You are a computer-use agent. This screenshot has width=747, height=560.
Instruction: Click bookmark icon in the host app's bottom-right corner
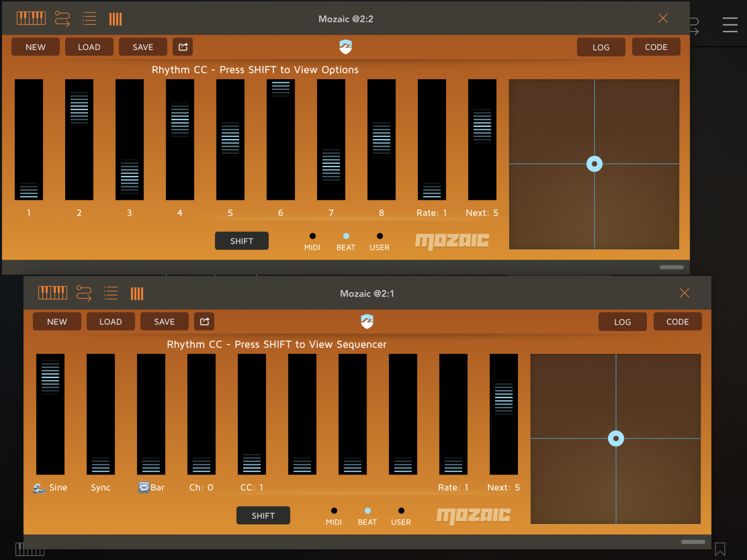[x=720, y=549]
